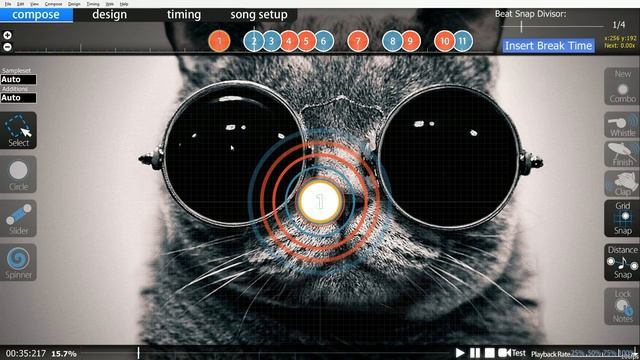640x360 pixels.
Task: Pause playback
Action: tap(475, 353)
